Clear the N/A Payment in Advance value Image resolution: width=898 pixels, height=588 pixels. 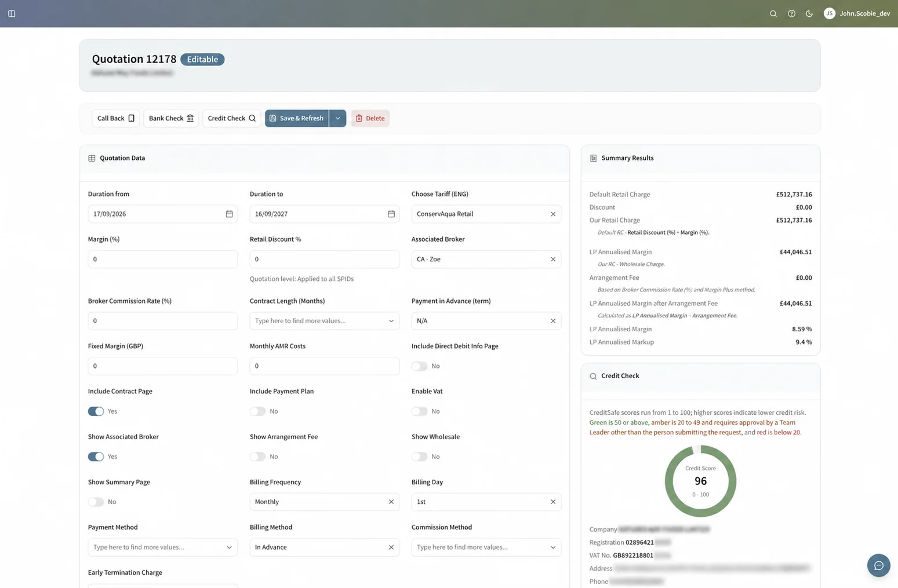tap(553, 321)
